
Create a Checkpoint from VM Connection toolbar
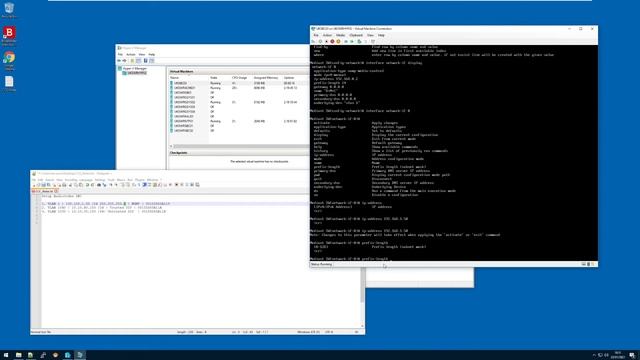(x=359, y=41)
